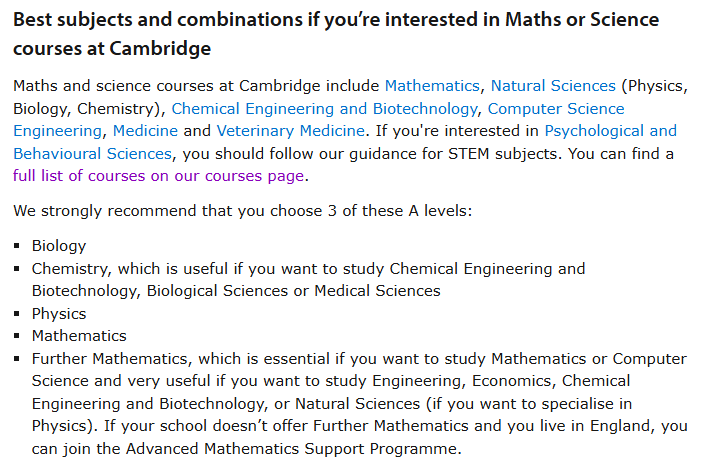Follow the Psychological and Behavioural Sciences link
The height and width of the screenshot is (472, 716).
(345, 142)
